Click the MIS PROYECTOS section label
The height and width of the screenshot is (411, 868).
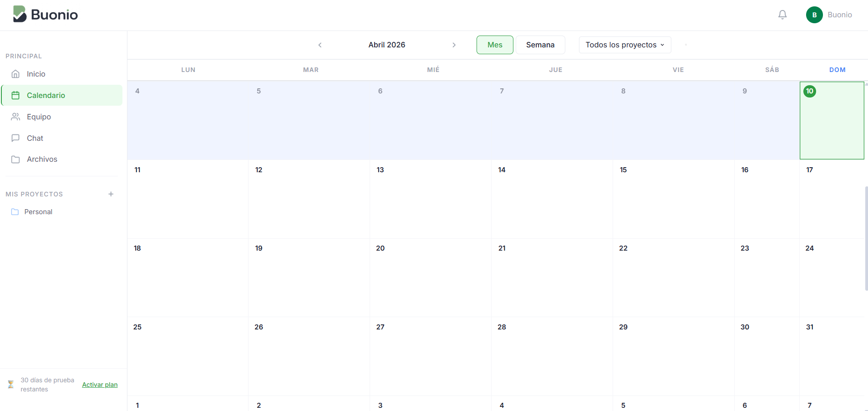click(x=34, y=194)
